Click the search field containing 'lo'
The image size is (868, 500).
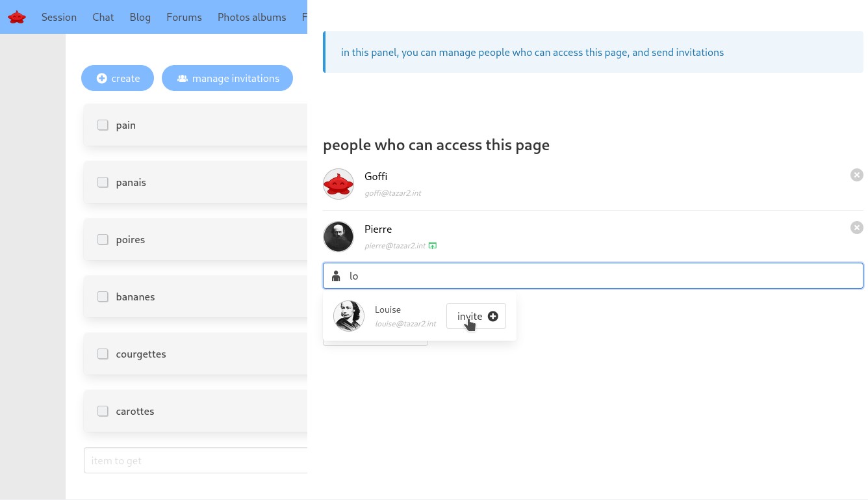(x=593, y=276)
